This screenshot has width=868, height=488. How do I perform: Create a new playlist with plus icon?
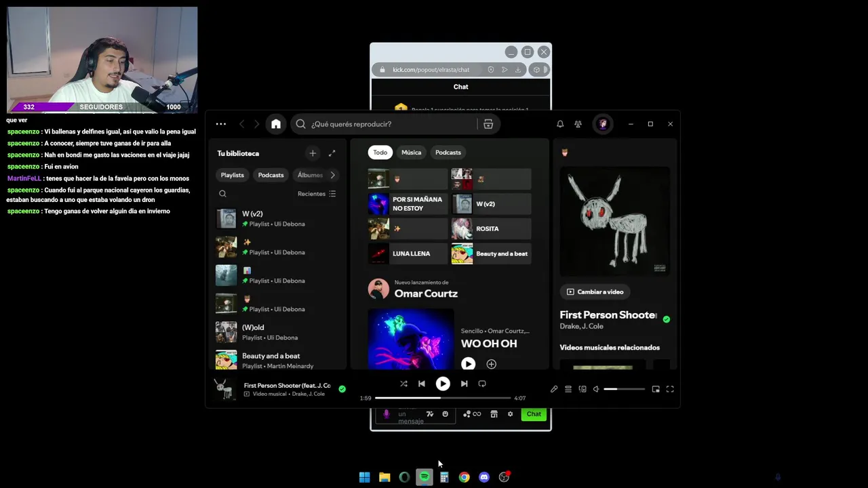pyautogui.click(x=313, y=153)
